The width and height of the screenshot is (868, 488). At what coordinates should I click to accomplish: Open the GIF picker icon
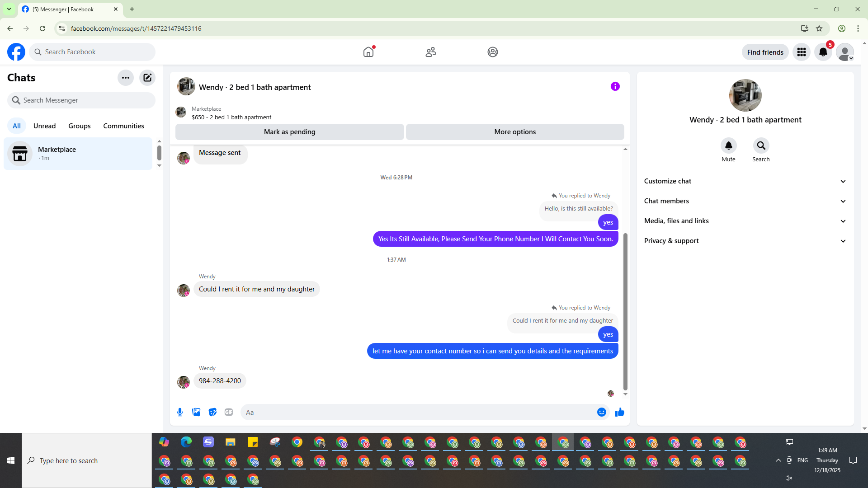click(x=229, y=412)
